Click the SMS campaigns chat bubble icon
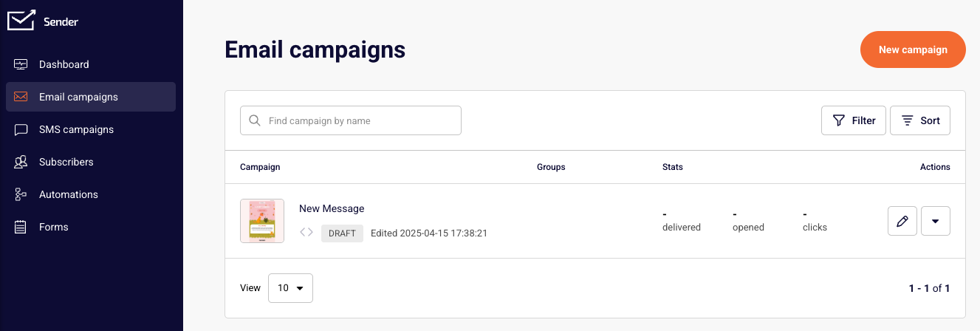Image resolution: width=980 pixels, height=331 pixels. coord(21,129)
